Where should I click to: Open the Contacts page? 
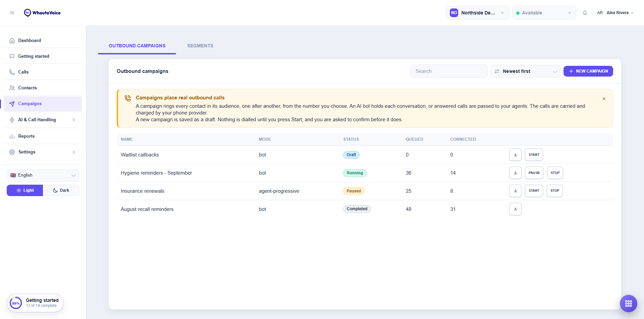point(43,88)
